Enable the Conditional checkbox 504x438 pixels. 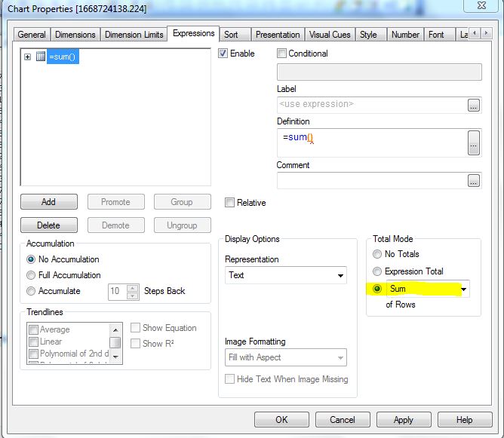[281, 54]
